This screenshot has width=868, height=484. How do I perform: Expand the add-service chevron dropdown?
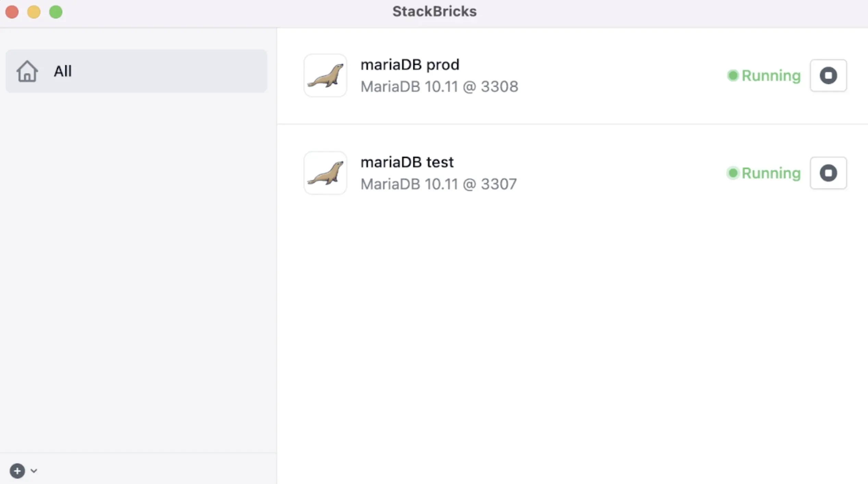tap(34, 471)
